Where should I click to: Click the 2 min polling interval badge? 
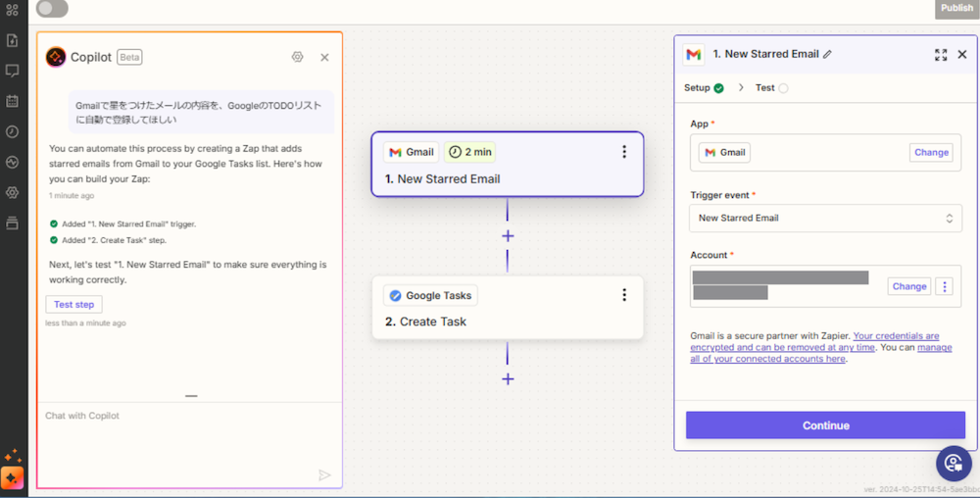pos(470,152)
